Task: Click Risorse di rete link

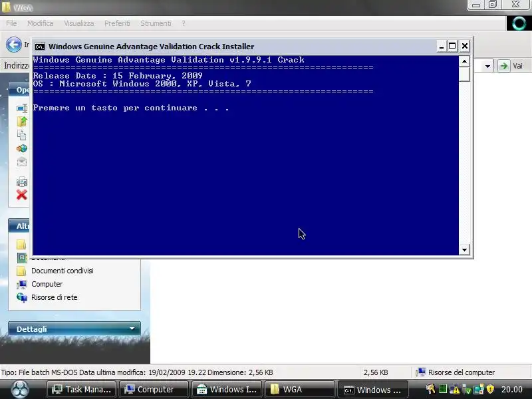Action: [x=55, y=297]
